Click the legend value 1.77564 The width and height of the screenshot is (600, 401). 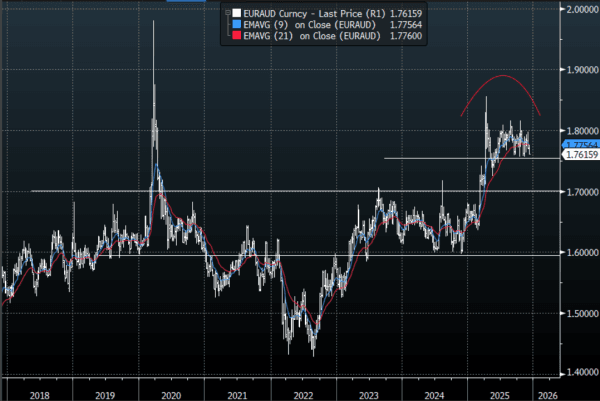pyautogui.click(x=406, y=25)
